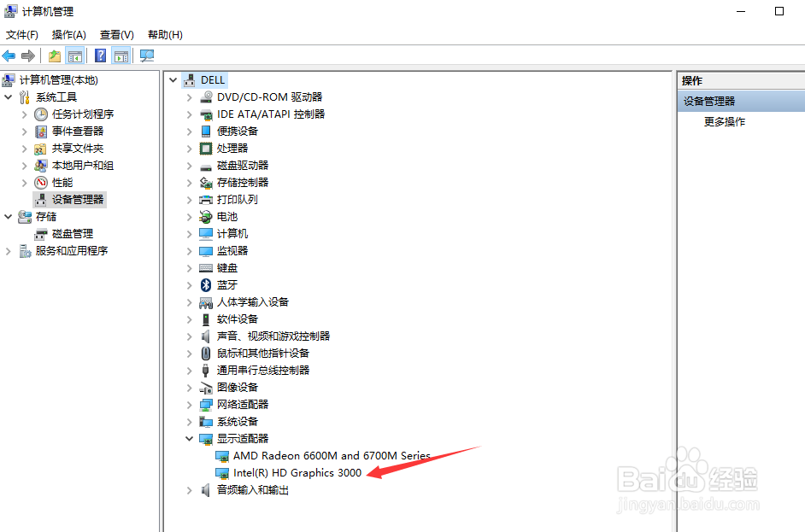Expand the 系统设备 node
The height and width of the screenshot is (532, 805).
[189, 422]
